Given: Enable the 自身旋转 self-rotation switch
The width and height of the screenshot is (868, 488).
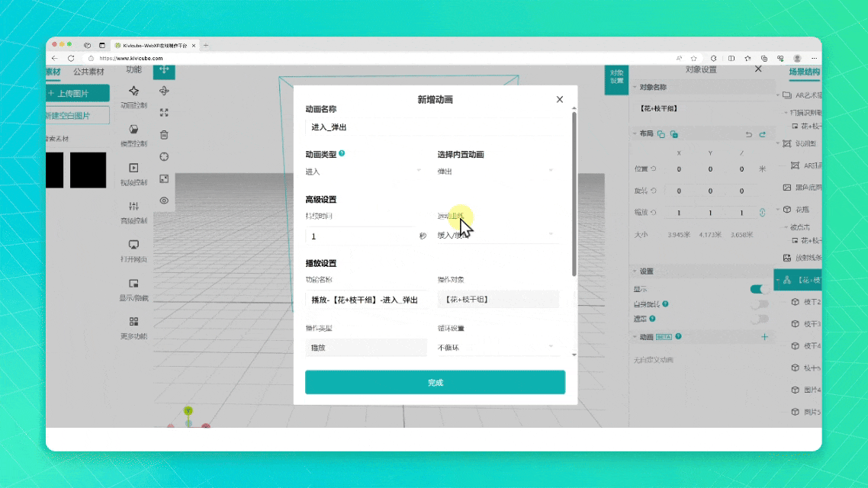Looking at the screenshot, I should (759, 304).
